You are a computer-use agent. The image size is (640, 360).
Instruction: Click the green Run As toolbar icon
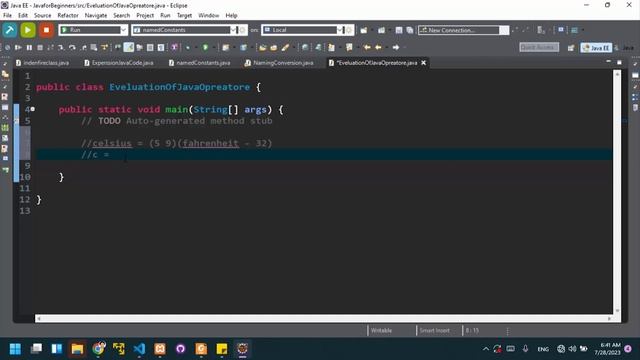coord(206,47)
